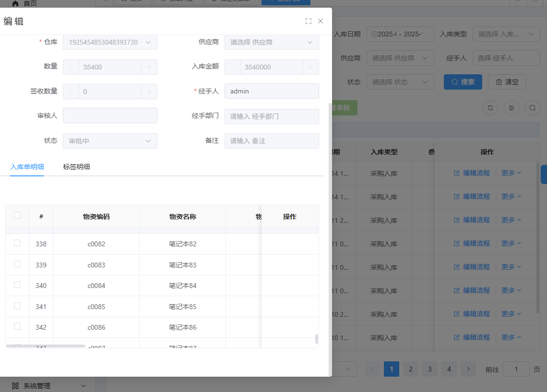
Task: Click the plus stepper for 数量
Action: click(x=149, y=67)
